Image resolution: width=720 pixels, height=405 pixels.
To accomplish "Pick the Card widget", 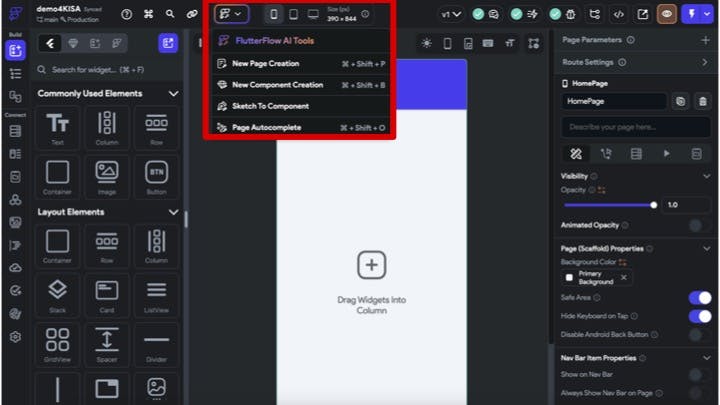I will click(x=107, y=296).
